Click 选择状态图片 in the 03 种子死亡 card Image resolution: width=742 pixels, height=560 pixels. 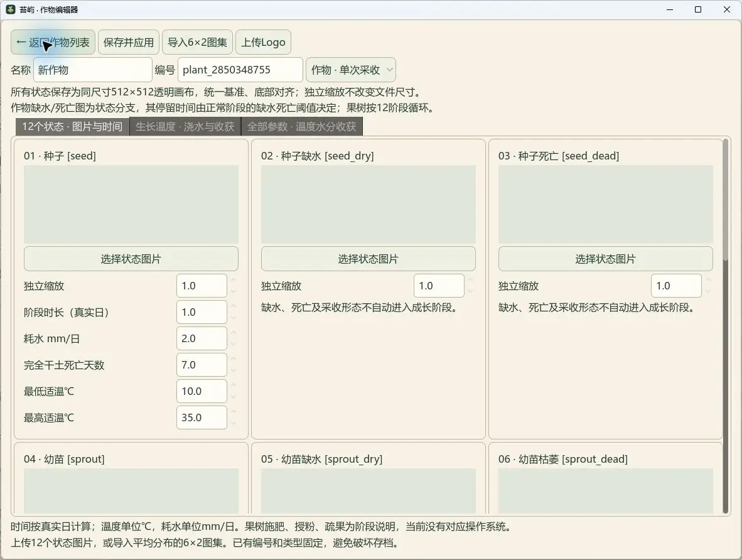(x=606, y=259)
